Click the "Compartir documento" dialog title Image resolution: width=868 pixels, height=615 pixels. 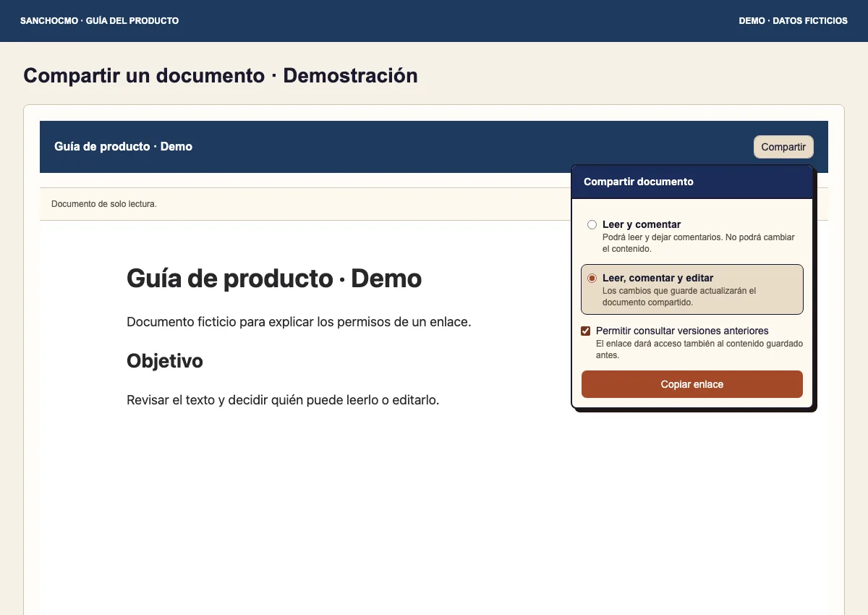639,182
